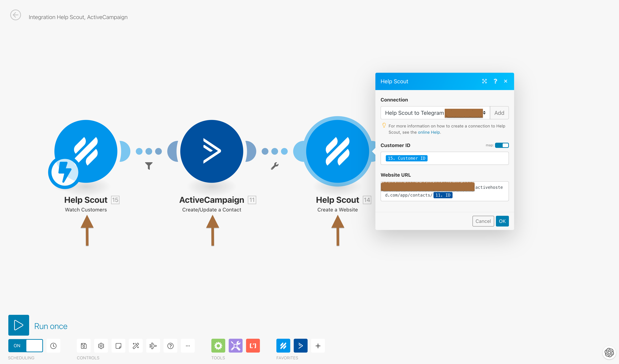
Task: Click the scenario title Integration Help Scout, ActiveCampaign
Action: tap(78, 17)
